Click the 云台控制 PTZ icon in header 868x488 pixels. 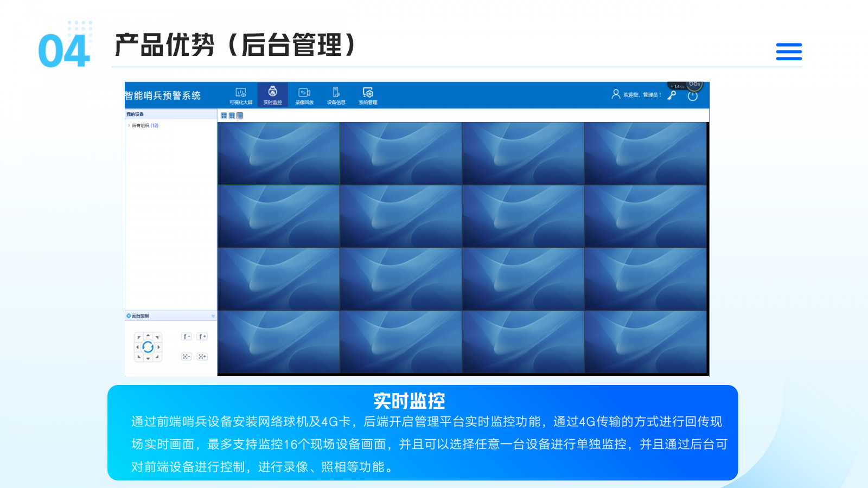coord(129,316)
